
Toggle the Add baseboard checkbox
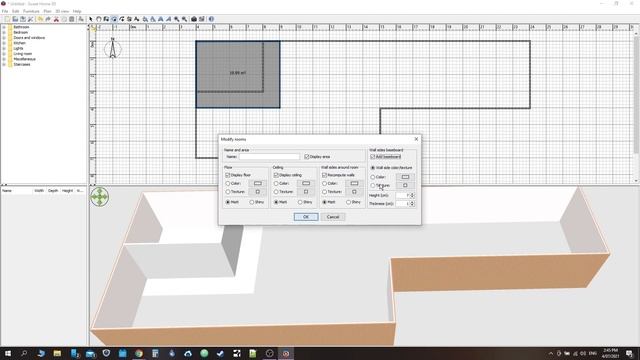pyautogui.click(x=373, y=156)
